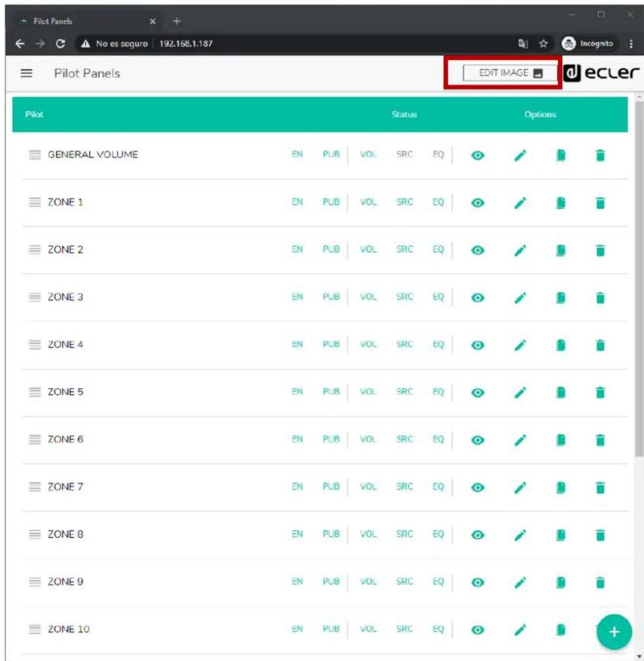Click the Pilot column header
The height and width of the screenshot is (661, 644).
34,114
